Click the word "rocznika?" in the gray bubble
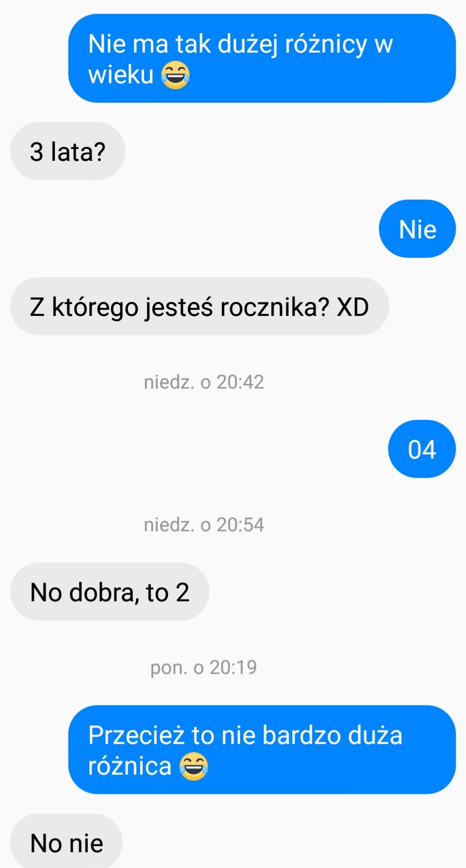The width and height of the screenshot is (466, 868). coord(275,307)
